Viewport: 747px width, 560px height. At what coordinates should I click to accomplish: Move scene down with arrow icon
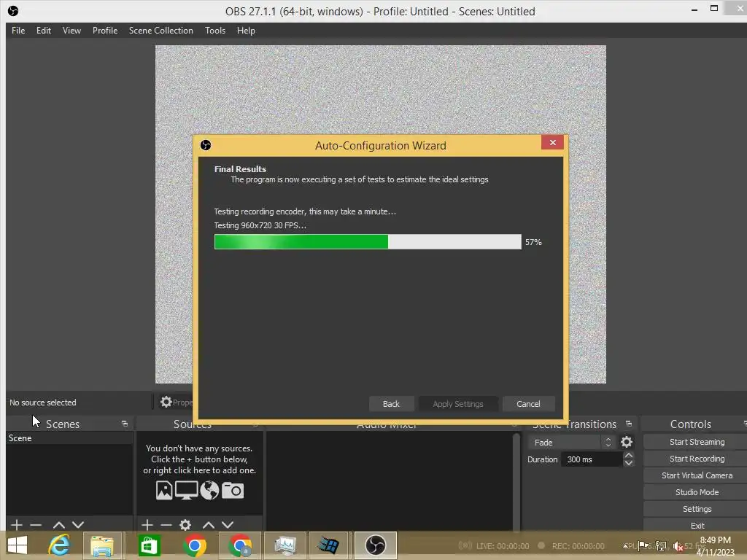[78, 525]
